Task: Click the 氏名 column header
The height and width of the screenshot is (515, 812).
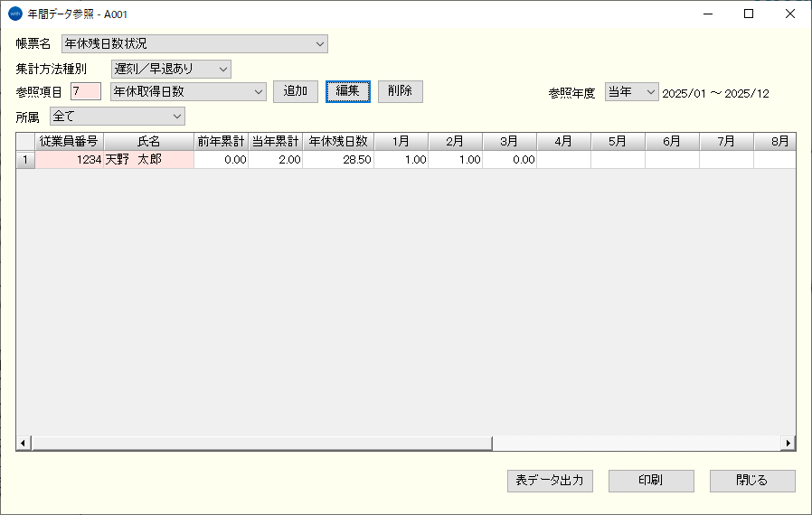Action: point(148,141)
